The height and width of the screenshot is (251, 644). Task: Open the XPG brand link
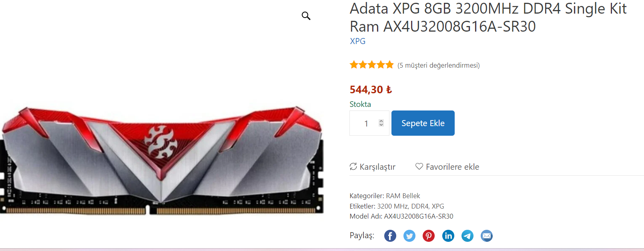pyautogui.click(x=358, y=41)
